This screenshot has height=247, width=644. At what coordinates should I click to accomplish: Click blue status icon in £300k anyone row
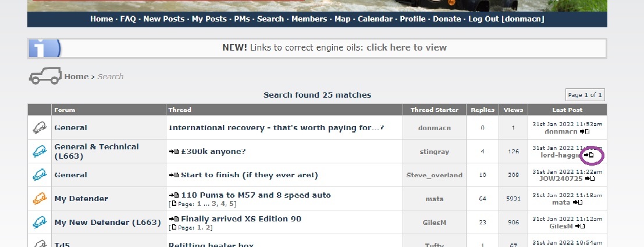[x=40, y=152]
